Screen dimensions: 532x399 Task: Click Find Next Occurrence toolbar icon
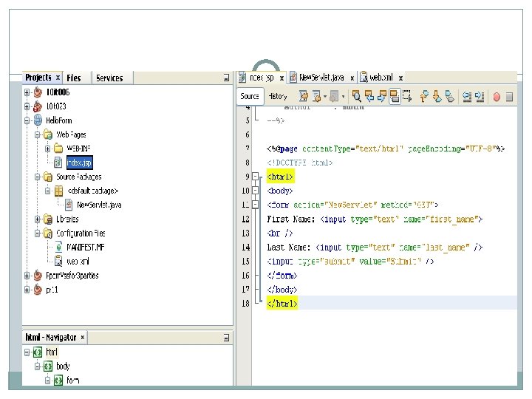(x=381, y=96)
